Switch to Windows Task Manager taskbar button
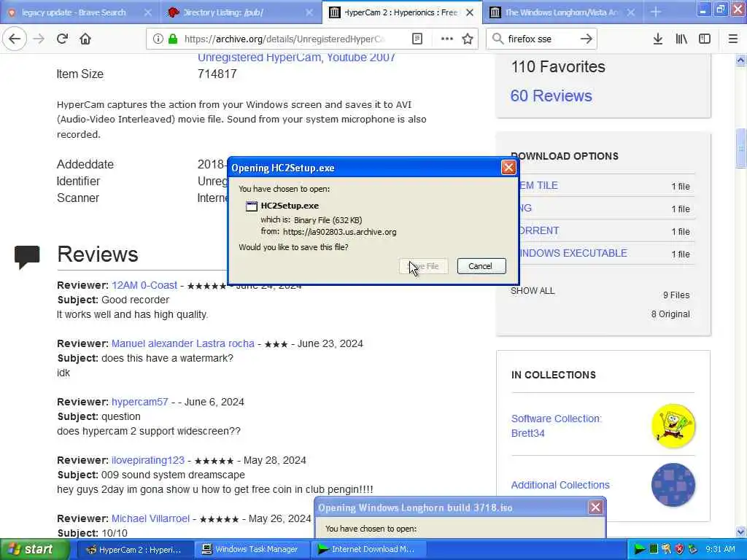Screen dimensions: 747x560 [x=251, y=550]
